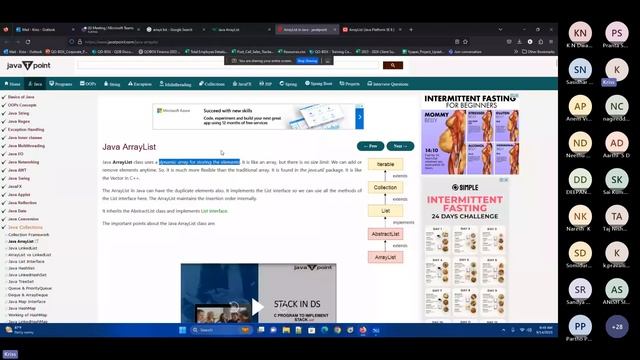Click the red search button on javatpoint

393,65
